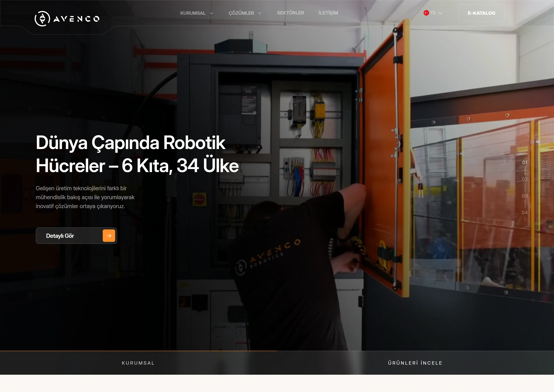The width and height of the screenshot is (554, 392).
Task: Switch to slide 03 in slider pagination
Action: point(525,196)
